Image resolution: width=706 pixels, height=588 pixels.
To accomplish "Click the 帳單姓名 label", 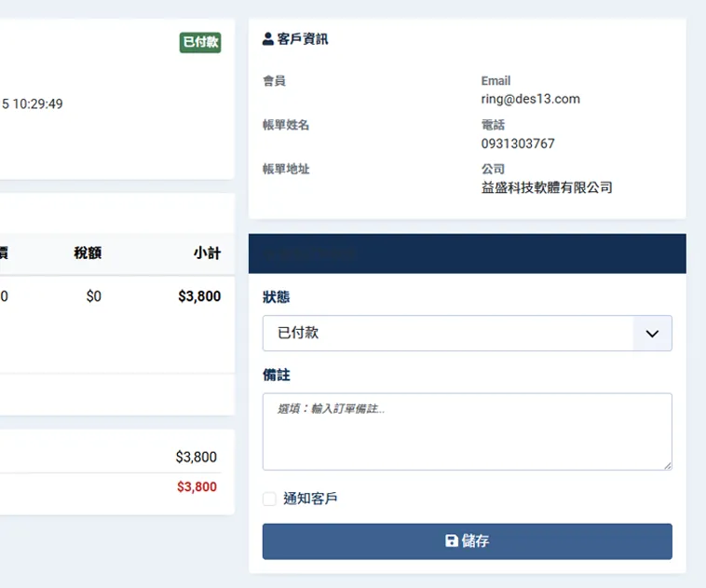I will (x=286, y=125).
